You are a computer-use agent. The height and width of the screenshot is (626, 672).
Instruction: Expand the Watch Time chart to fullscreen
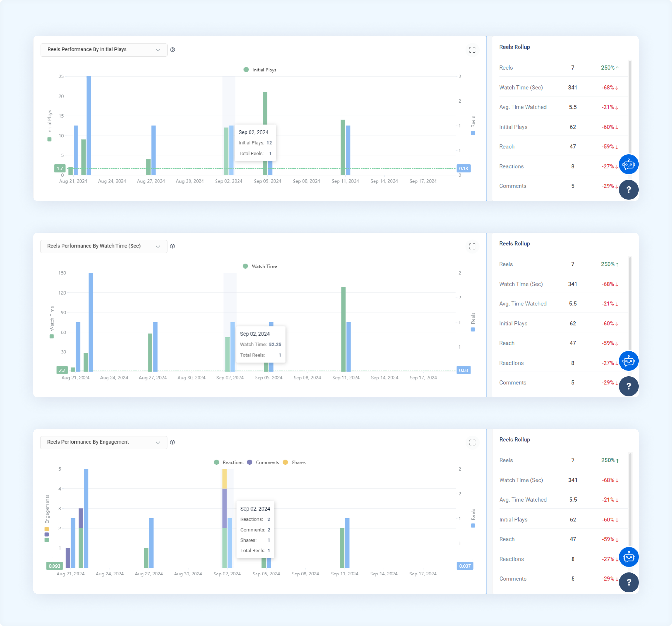pos(472,246)
